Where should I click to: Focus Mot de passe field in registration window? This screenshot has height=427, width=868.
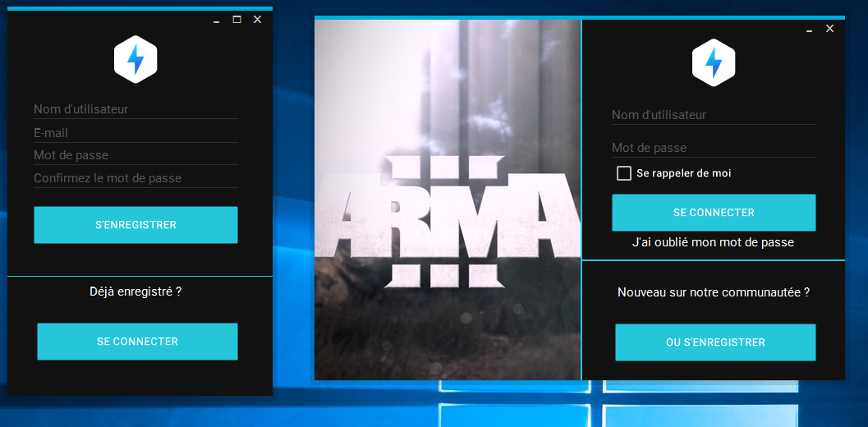[x=135, y=155]
